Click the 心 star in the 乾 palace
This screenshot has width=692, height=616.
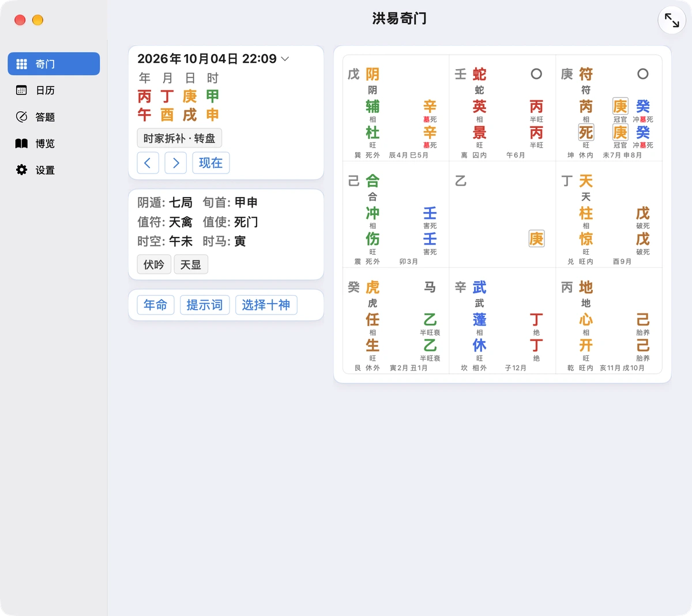[586, 320]
